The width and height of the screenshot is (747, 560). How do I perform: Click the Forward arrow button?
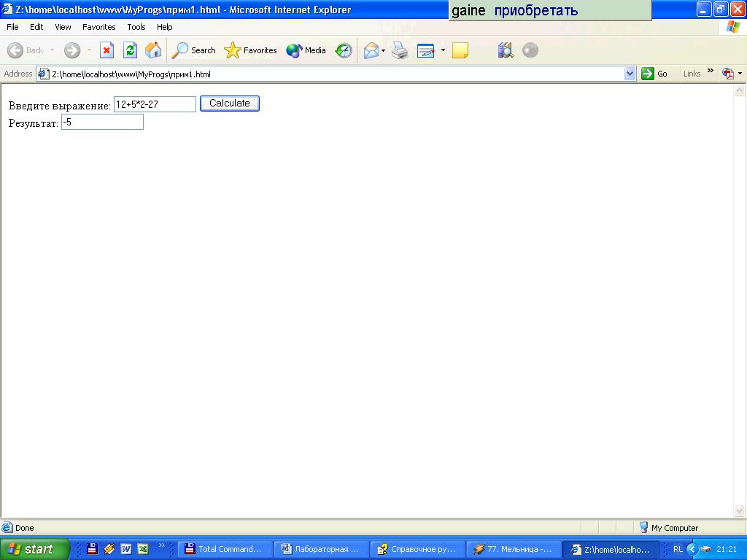(72, 50)
